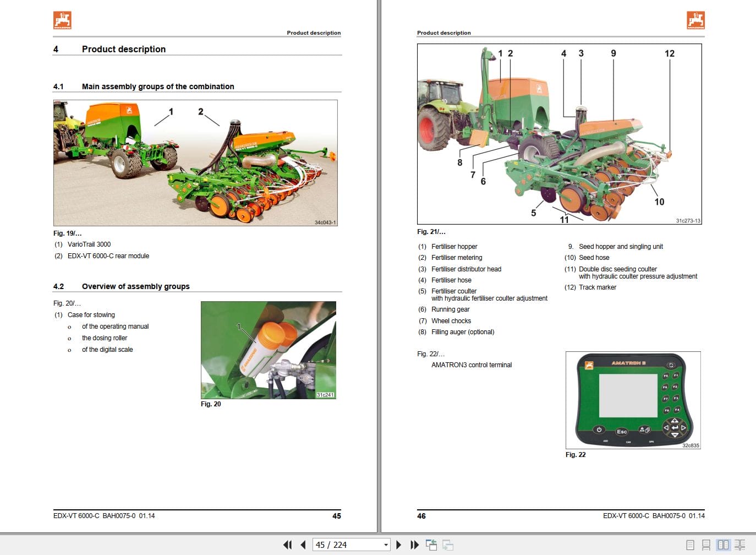The width and height of the screenshot is (756, 555).
Task: Click the AMATRON 3 terminal image
Action: [x=633, y=400]
